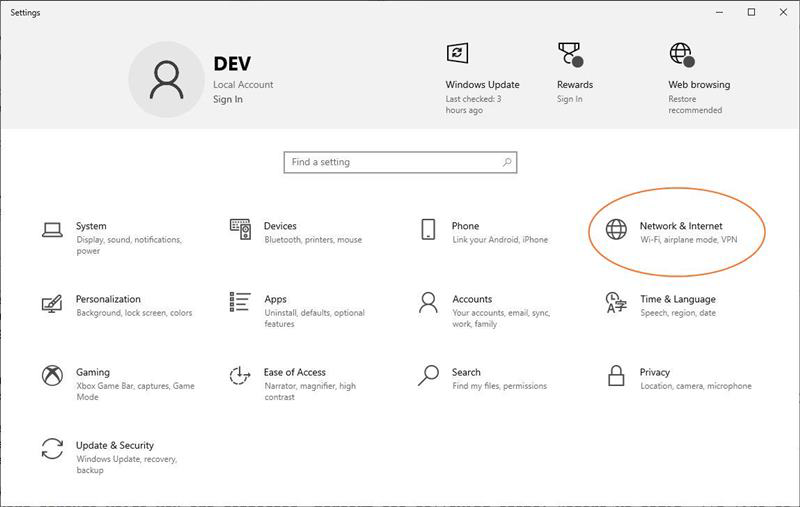Image resolution: width=800 pixels, height=507 pixels.
Task: Select the Personalization category title
Action: (x=108, y=299)
